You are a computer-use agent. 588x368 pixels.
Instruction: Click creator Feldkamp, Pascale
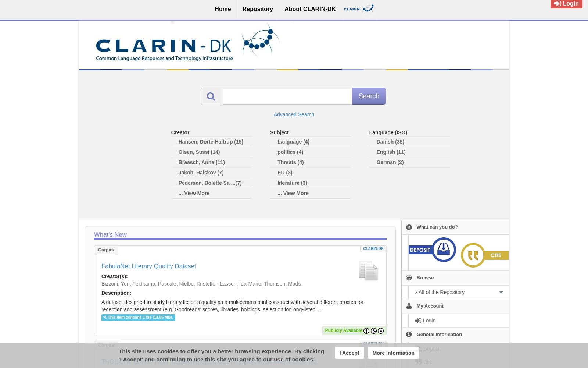[154, 284]
